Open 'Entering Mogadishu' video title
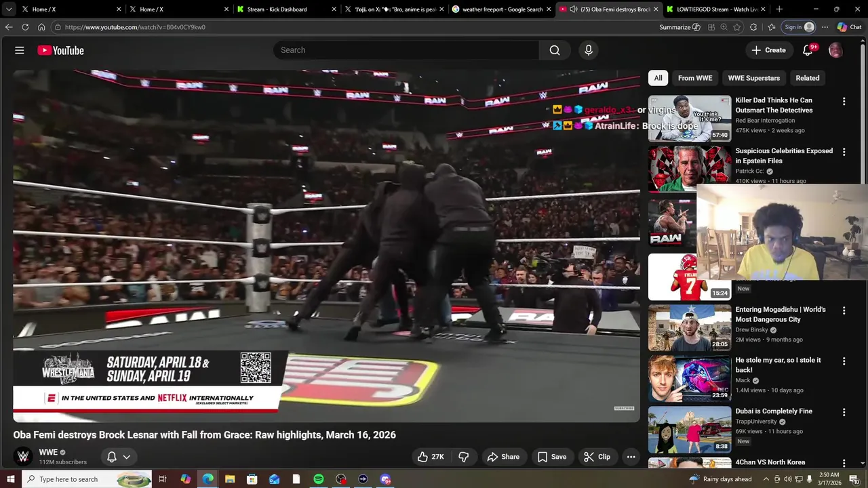 [x=781, y=314]
